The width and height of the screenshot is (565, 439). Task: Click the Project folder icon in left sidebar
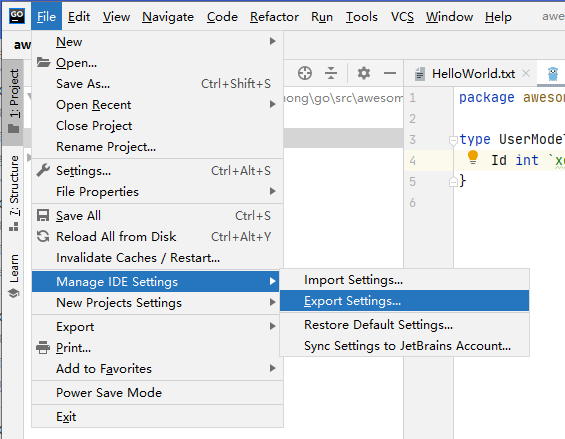pos(14,128)
